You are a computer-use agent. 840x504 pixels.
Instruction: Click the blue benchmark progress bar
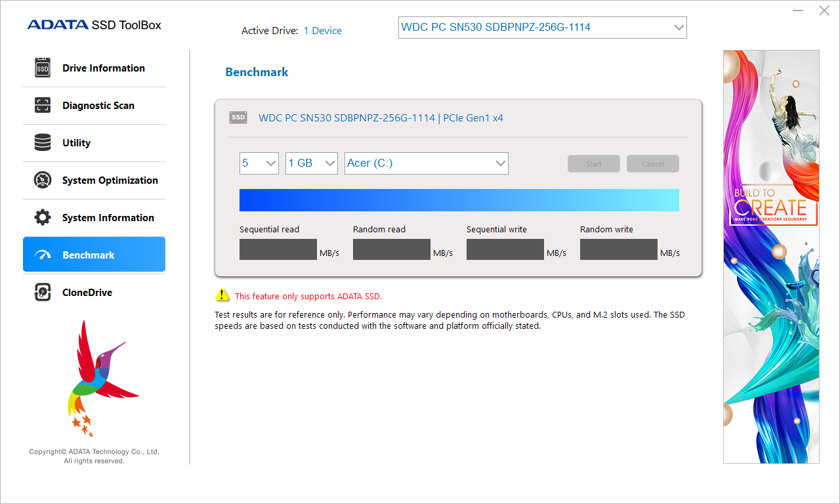click(x=459, y=200)
